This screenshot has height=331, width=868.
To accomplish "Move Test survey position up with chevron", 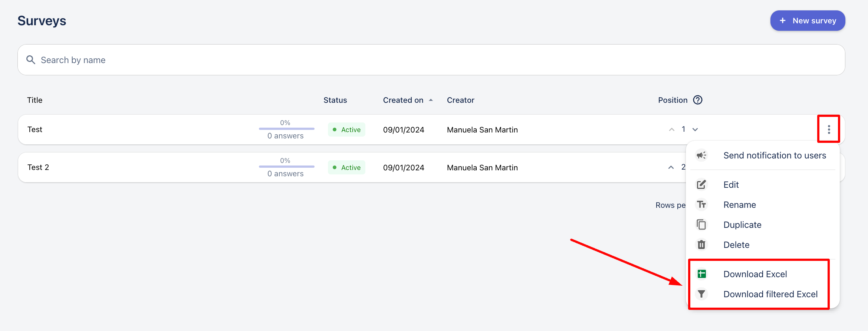I will (x=671, y=130).
